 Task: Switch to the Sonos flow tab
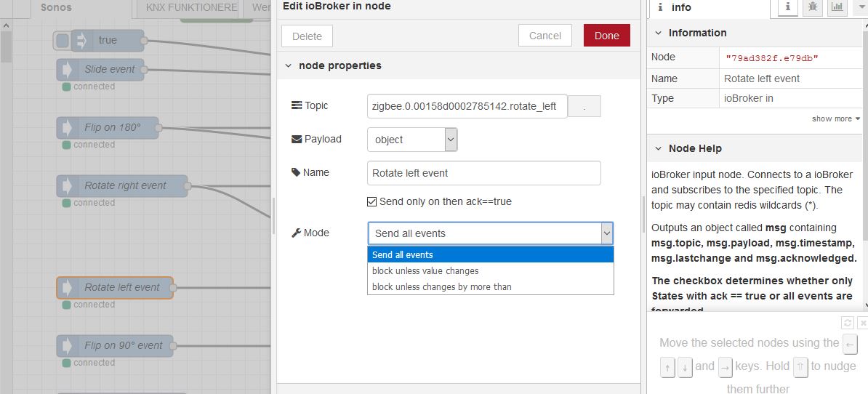[x=80, y=8]
